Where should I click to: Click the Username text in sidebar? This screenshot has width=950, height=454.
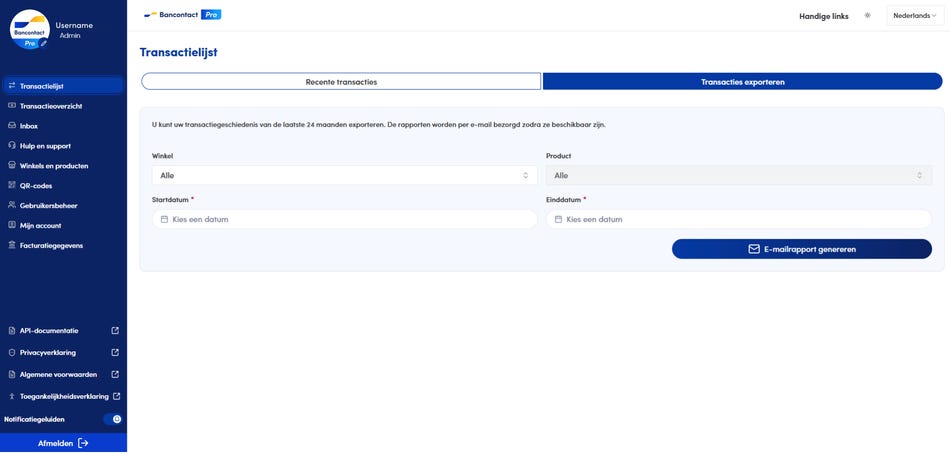pyautogui.click(x=74, y=25)
